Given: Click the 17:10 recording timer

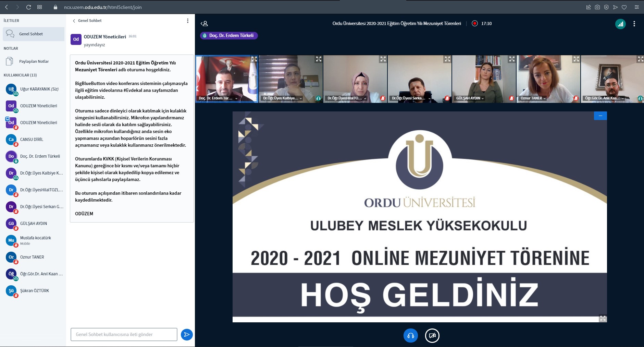Looking at the screenshot, I should point(486,24).
